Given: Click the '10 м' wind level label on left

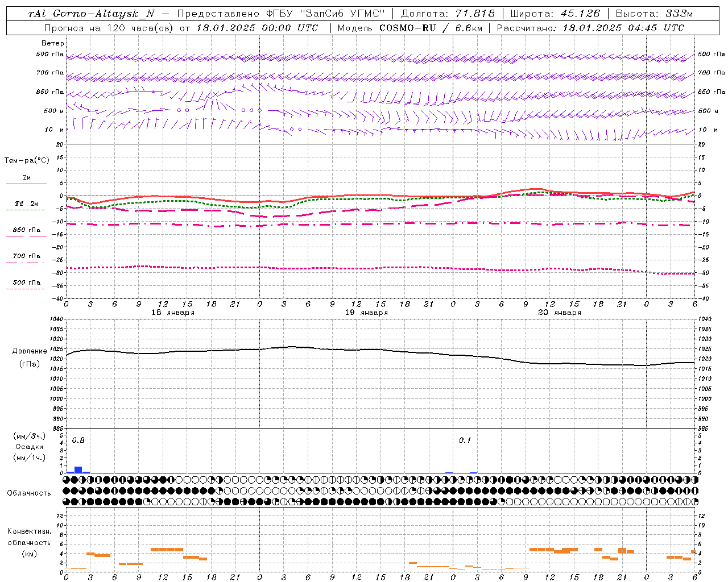Looking at the screenshot, I should tap(55, 130).
